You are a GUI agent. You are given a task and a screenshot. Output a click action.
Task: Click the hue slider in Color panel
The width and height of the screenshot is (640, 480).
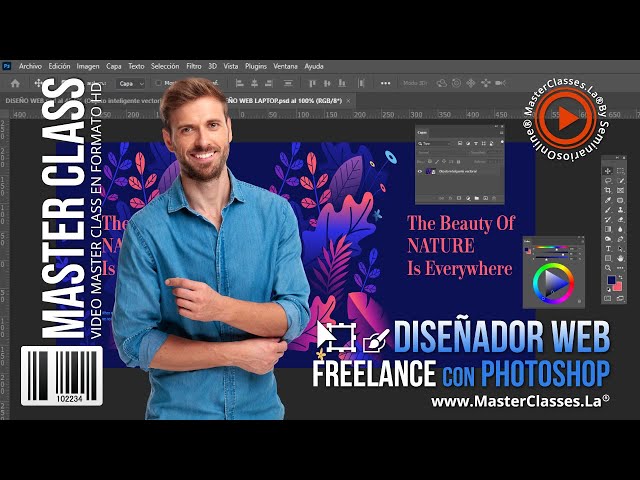pos(551,247)
